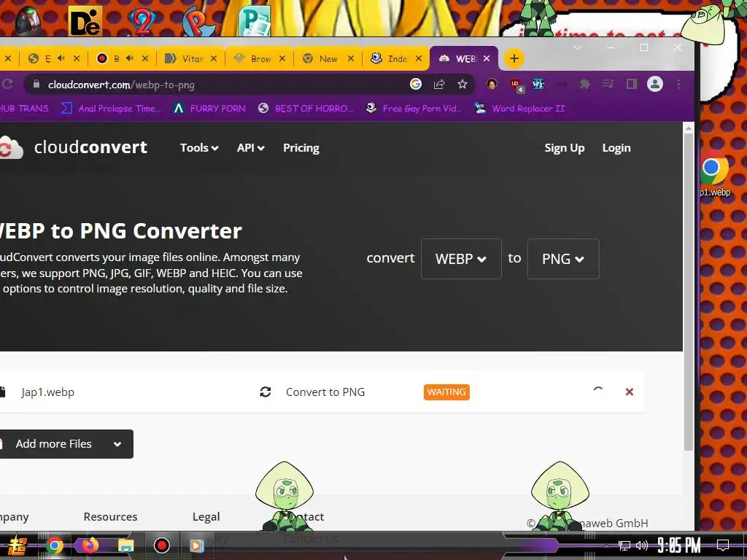Click the convert arrows icon beside Convert to PNG
747x560 pixels.
click(266, 392)
